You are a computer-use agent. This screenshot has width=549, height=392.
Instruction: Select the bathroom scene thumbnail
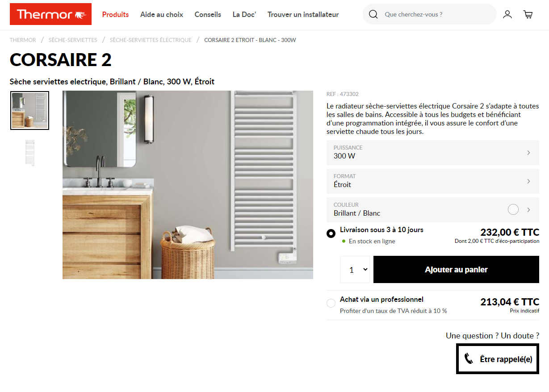pos(30,110)
